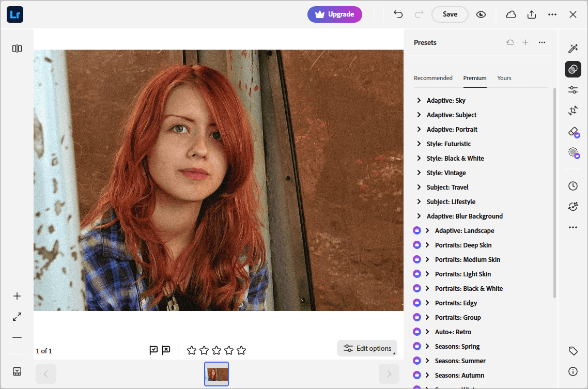Click Portraits: Edgy premium crown badge
588x389 pixels.
pyautogui.click(x=416, y=303)
